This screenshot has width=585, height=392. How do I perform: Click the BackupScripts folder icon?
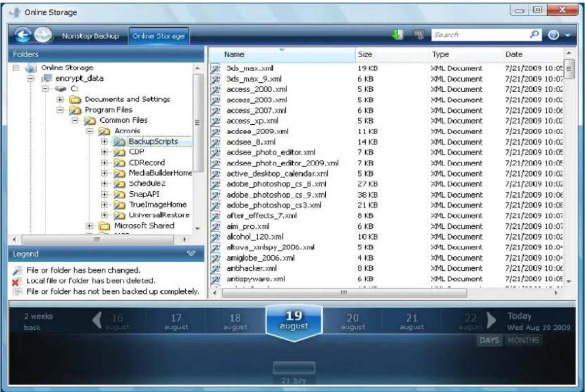pyautogui.click(x=120, y=141)
